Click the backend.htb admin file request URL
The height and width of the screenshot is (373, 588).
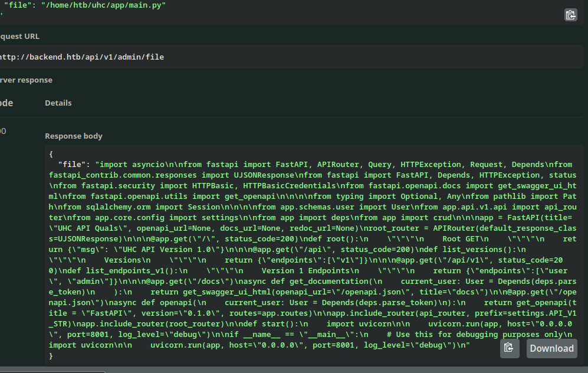tap(81, 57)
